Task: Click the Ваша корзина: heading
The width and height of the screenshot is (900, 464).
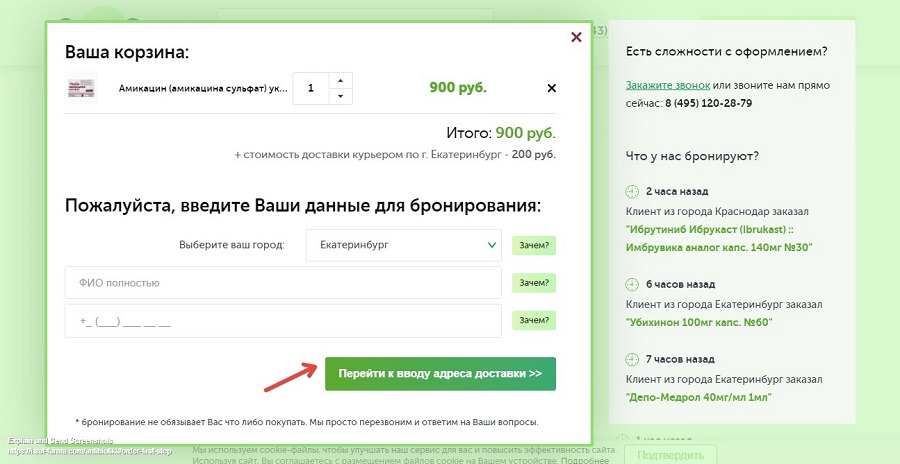Action: pyautogui.click(x=127, y=52)
